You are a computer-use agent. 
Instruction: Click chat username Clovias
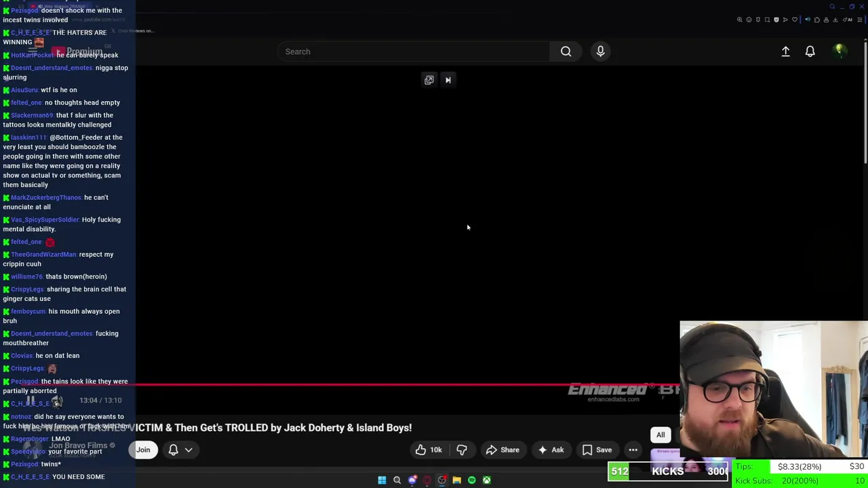tap(22, 356)
